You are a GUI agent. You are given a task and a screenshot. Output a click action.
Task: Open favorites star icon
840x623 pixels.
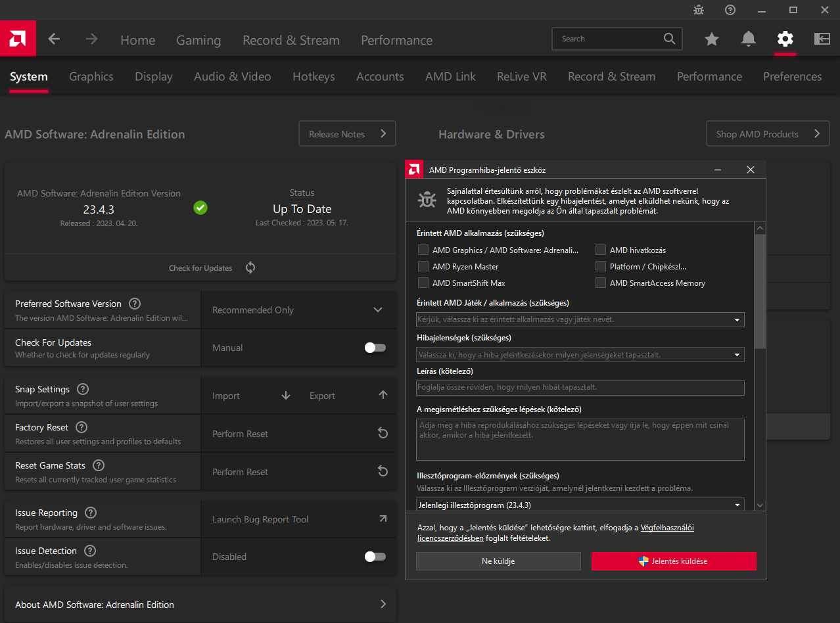712,39
